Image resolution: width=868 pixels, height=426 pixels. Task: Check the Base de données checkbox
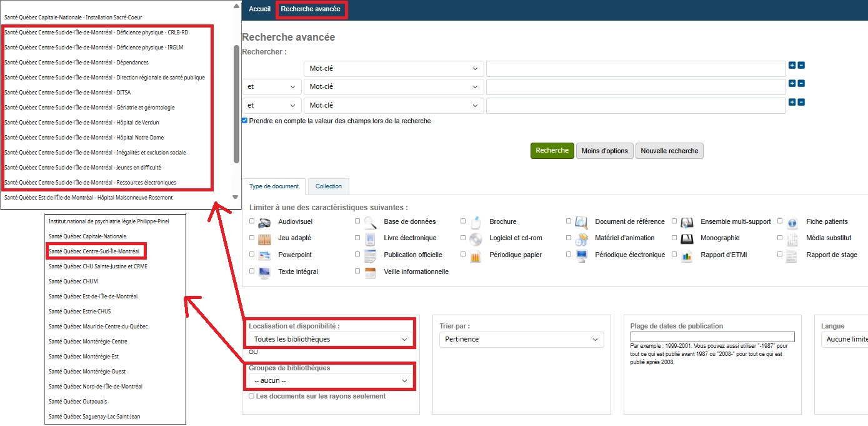(357, 221)
